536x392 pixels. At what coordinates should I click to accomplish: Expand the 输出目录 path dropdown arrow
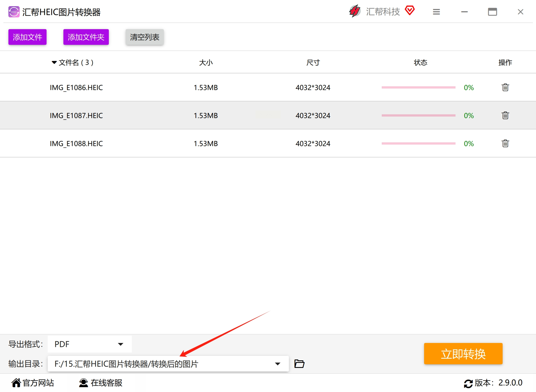(277, 364)
